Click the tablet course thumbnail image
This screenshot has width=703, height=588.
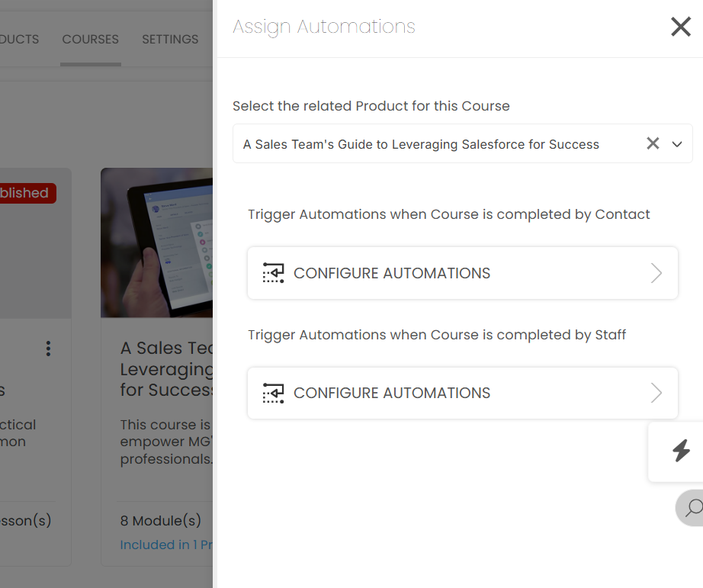[156, 243]
